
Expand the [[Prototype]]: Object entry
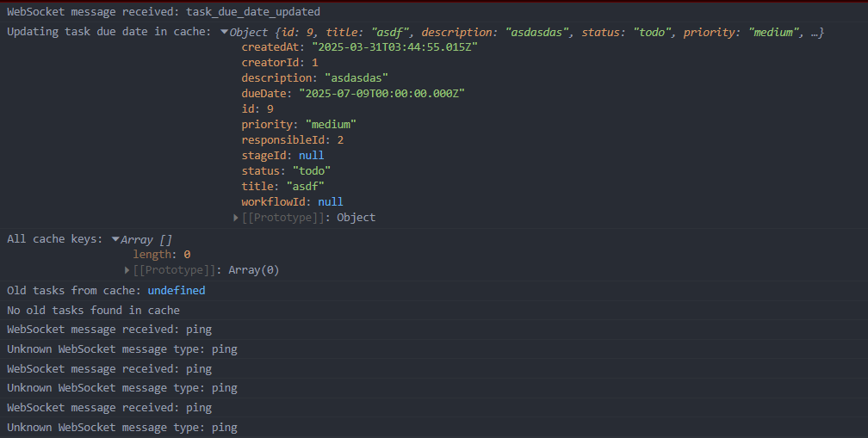pyautogui.click(x=237, y=218)
